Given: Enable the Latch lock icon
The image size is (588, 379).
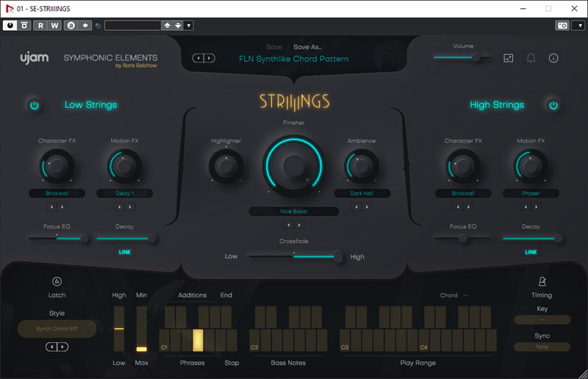Looking at the screenshot, I should 57,281.
